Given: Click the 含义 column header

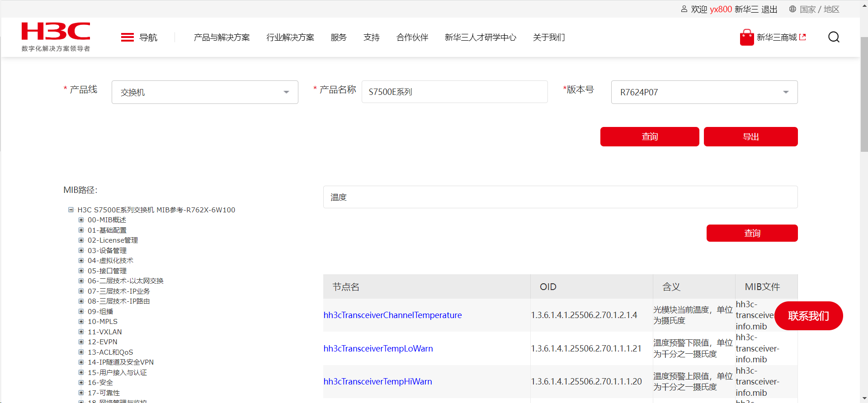Looking at the screenshot, I should click(x=694, y=286).
